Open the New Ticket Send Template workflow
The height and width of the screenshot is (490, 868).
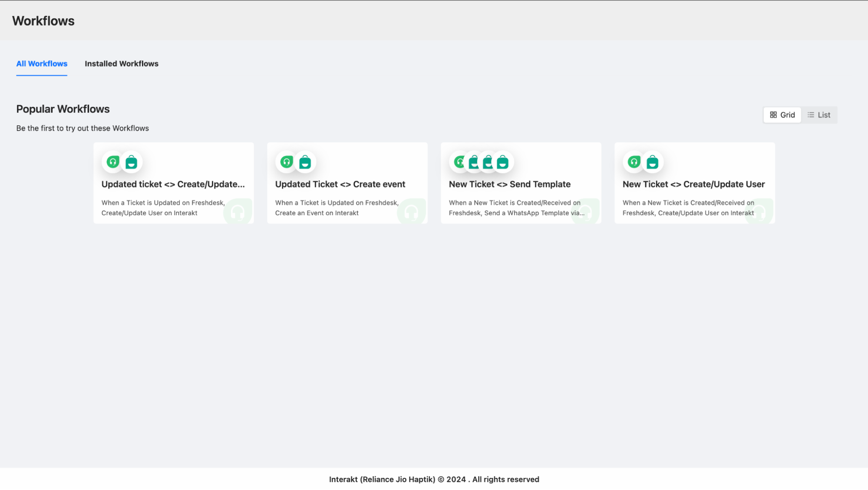click(x=521, y=183)
